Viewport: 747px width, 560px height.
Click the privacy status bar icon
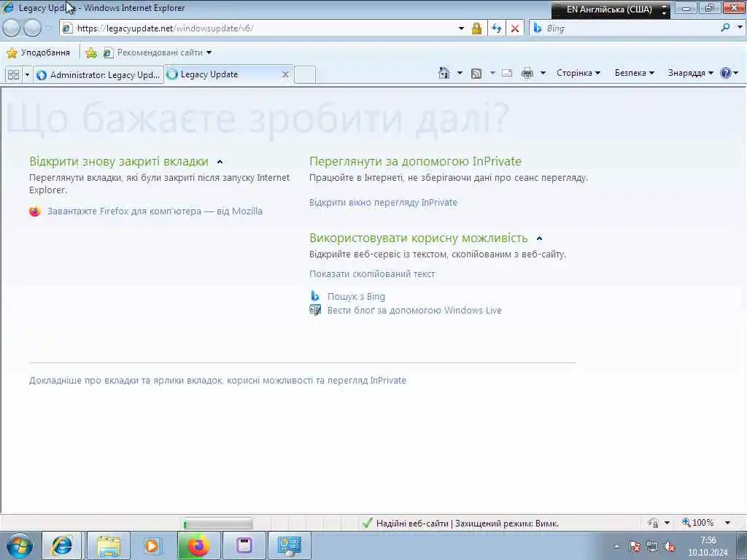(654, 523)
